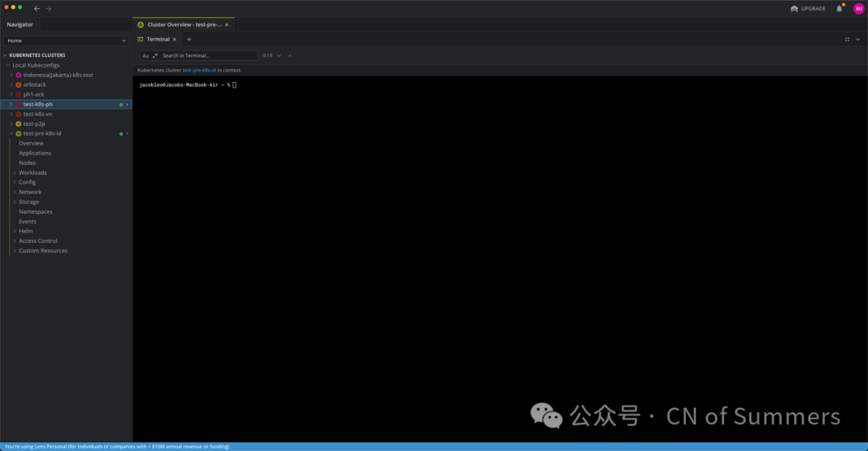This screenshot has height=451, width=868.
Task: Collapse KUBERNETES CLUSTERS section
Action: tap(5, 55)
